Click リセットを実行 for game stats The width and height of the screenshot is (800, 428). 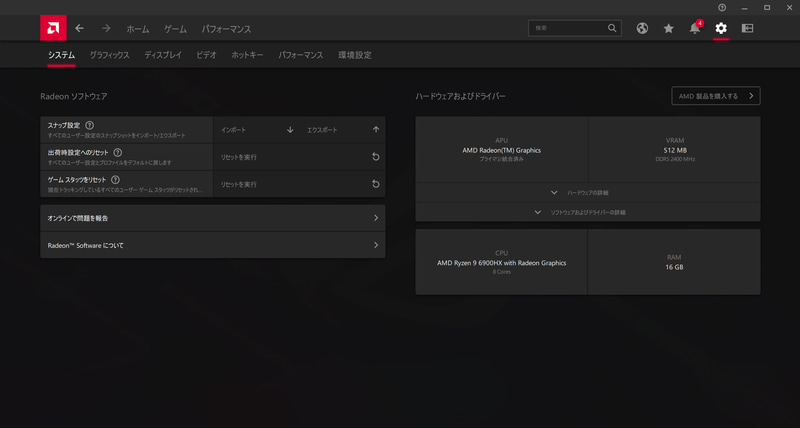point(299,184)
